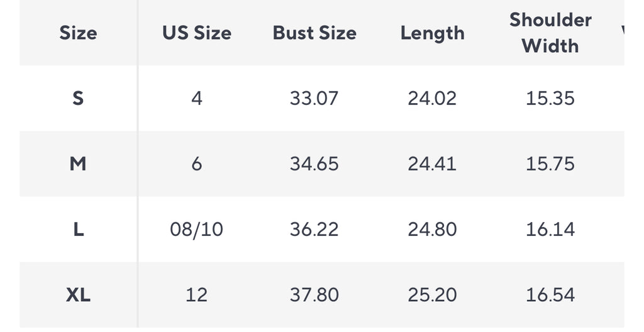
Task: Select the M size row label
Action: (78, 163)
